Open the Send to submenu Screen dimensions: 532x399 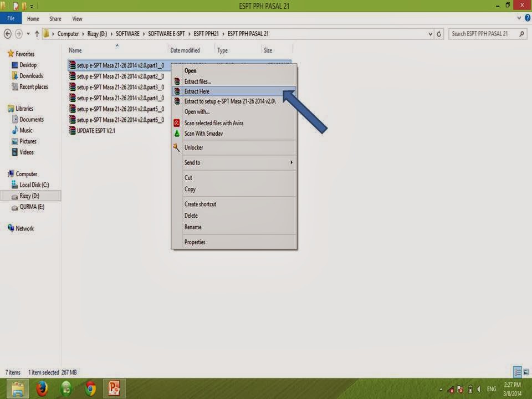click(239, 162)
